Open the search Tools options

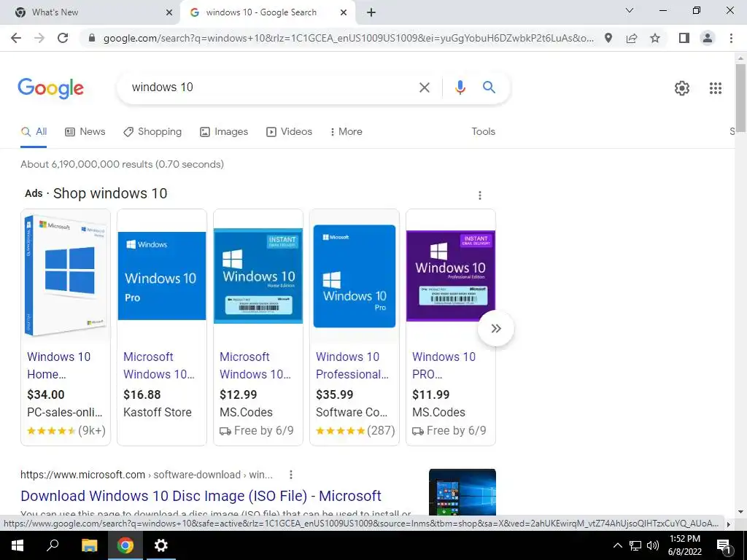[x=483, y=132]
